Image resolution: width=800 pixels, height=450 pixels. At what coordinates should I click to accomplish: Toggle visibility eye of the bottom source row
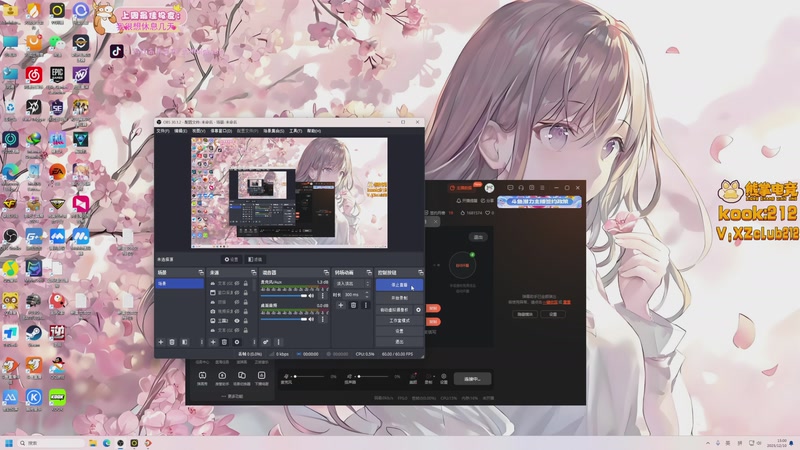tap(237, 330)
